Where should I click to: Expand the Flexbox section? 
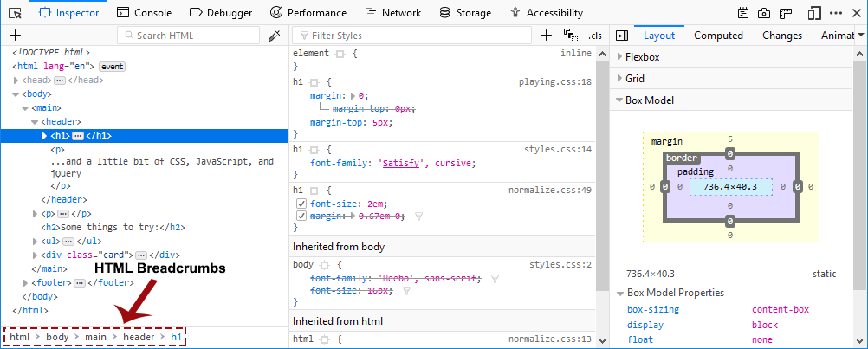click(619, 57)
